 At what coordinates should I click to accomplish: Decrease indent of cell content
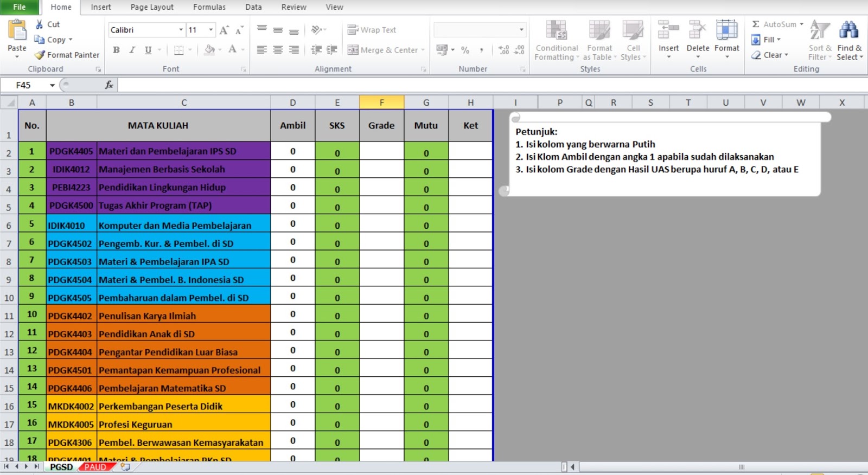[316, 50]
